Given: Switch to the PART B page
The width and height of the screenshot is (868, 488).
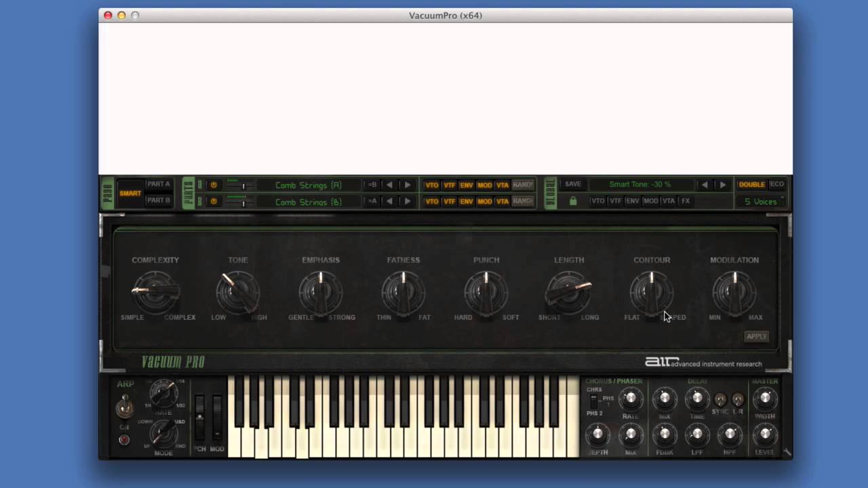Looking at the screenshot, I should [x=159, y=201].
